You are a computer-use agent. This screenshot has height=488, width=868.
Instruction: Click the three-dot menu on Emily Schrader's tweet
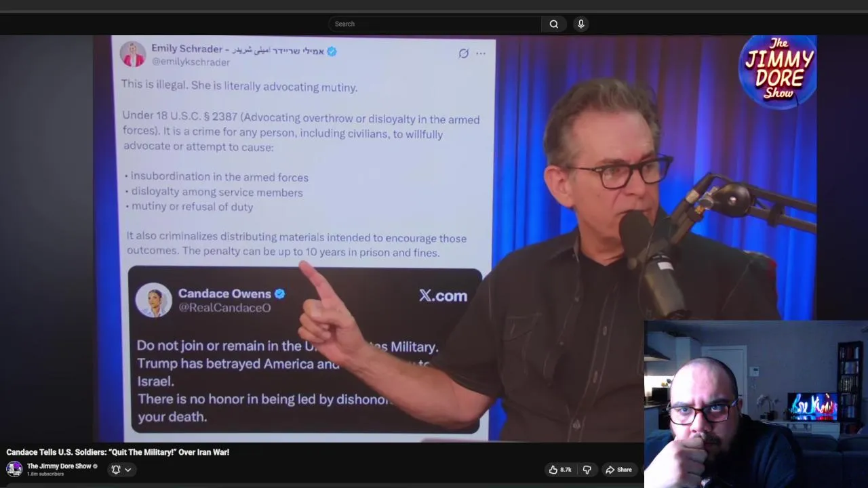pos(481,54)
